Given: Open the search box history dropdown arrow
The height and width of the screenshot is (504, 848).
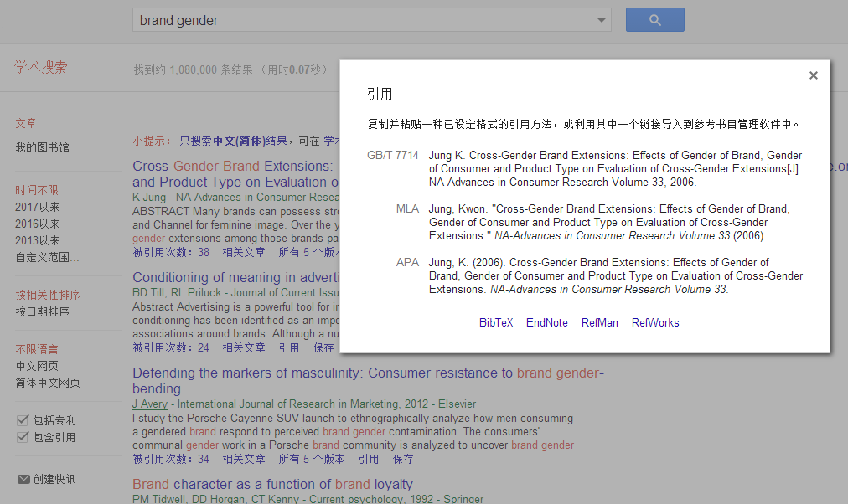Looking at the screenshot, I should 601,19.
